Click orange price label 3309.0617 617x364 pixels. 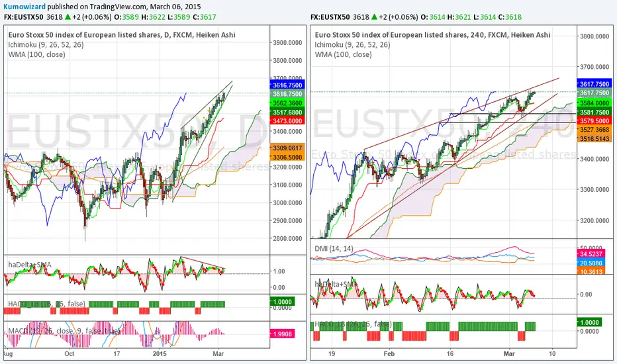coord(287,148)
